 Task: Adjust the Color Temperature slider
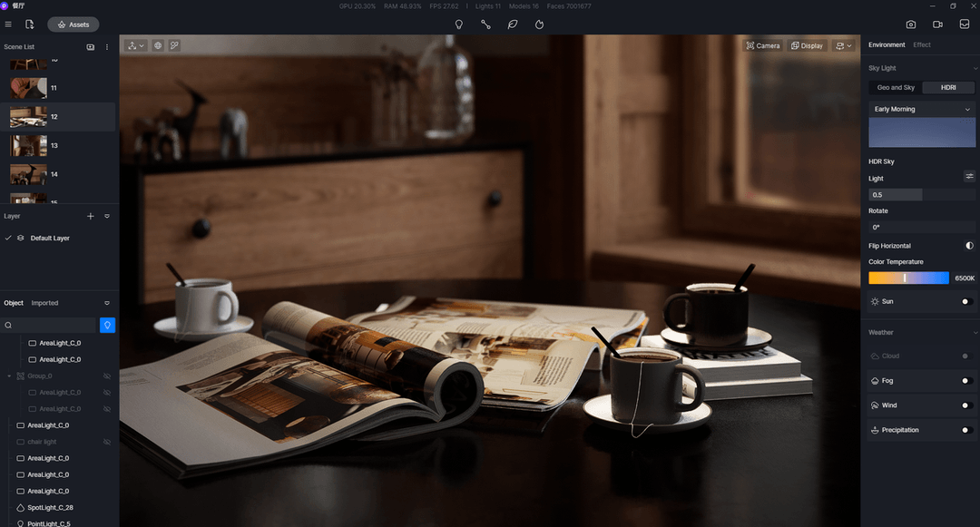[908, 278]
